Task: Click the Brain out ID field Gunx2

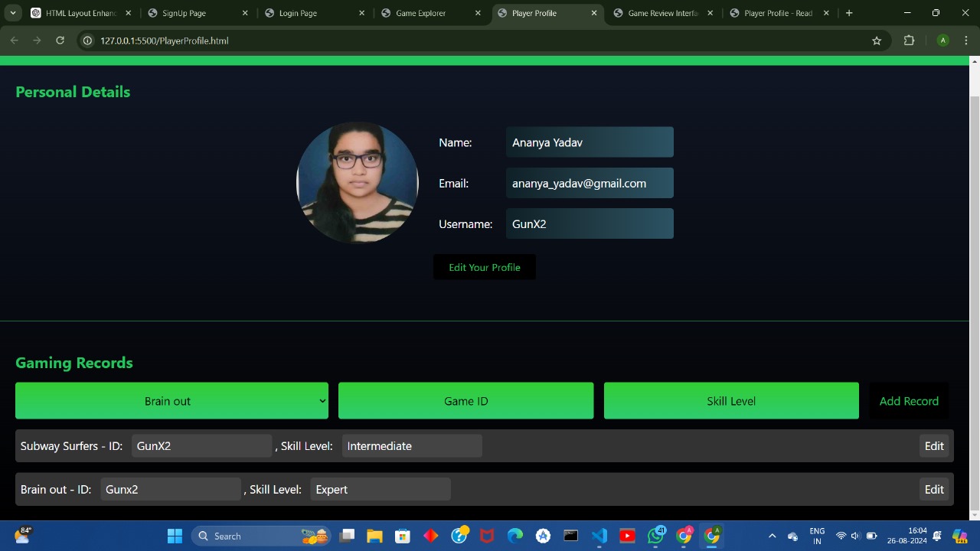Action: pyautogui.click(x=171, y=490)
